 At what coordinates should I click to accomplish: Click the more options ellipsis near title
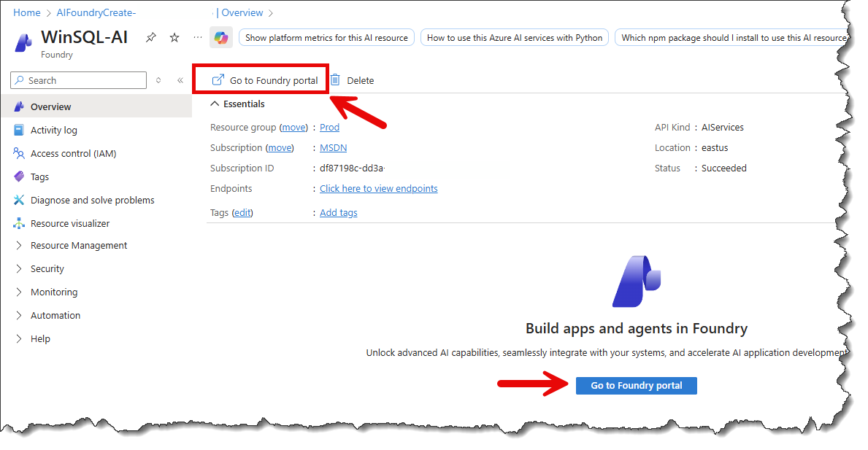[197, 37]
